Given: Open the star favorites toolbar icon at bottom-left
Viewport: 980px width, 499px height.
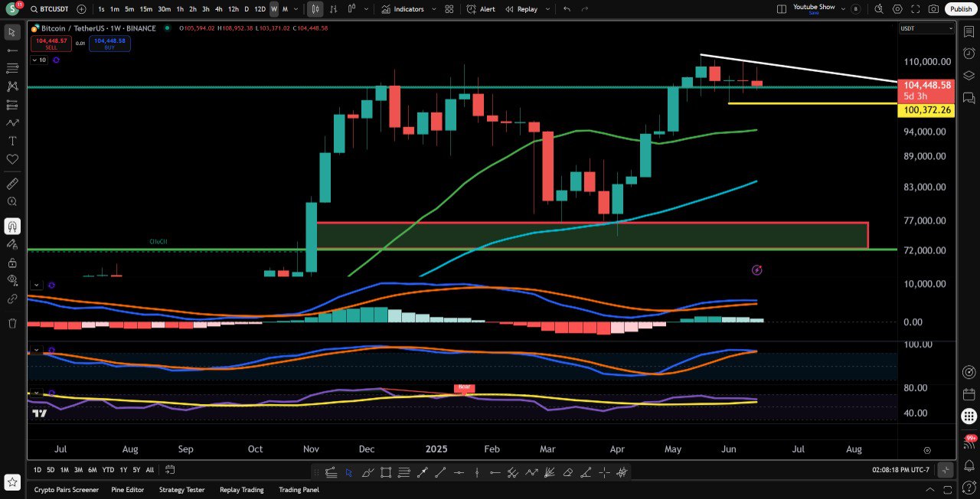Looking at the screenshot, I should (12, 482).
